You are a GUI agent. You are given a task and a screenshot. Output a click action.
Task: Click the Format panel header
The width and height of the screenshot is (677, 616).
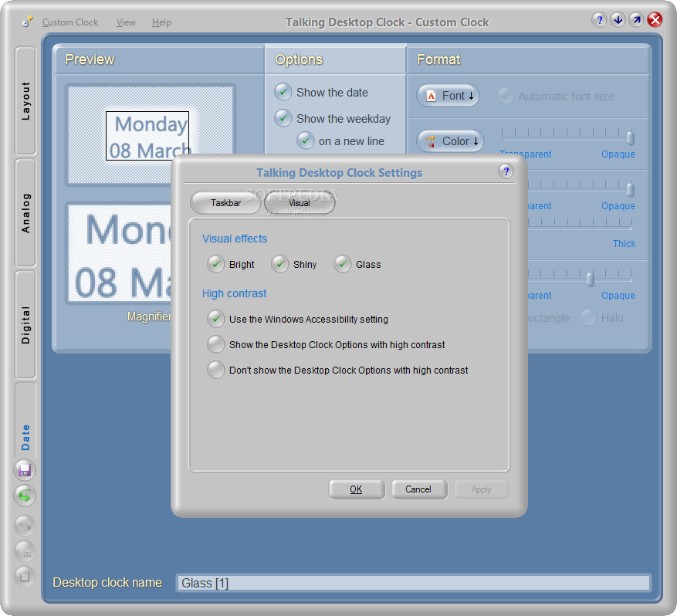pos(527,58)
